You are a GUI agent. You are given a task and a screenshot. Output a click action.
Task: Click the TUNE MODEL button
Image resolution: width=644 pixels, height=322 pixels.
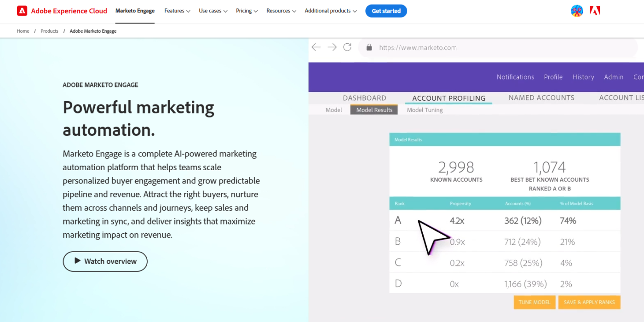click(x=535, y=302)
